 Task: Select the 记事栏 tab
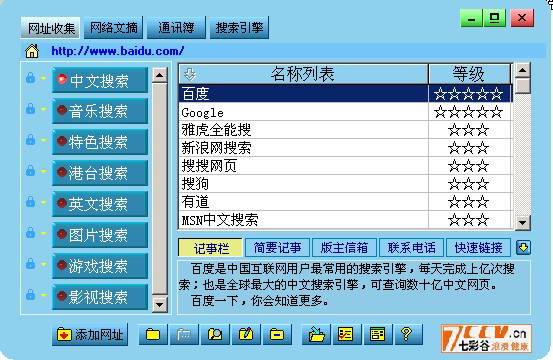tap(211, 248)
